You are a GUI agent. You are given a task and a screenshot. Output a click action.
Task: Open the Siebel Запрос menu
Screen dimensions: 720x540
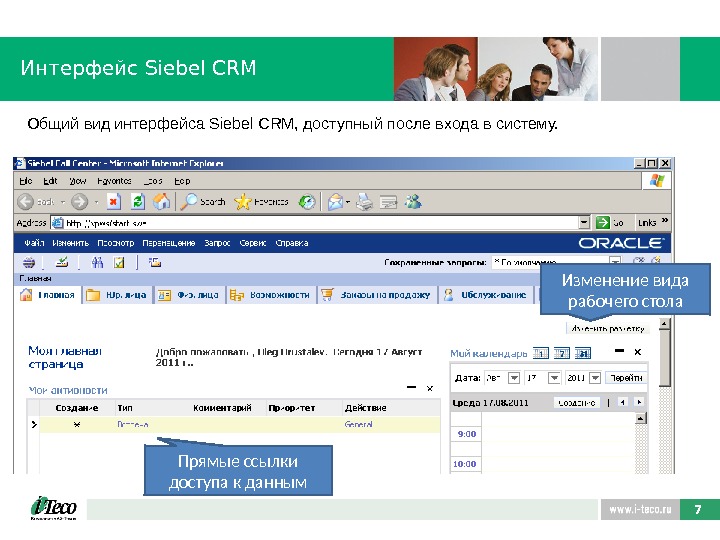pyautogui.click(x=217, y=243)
